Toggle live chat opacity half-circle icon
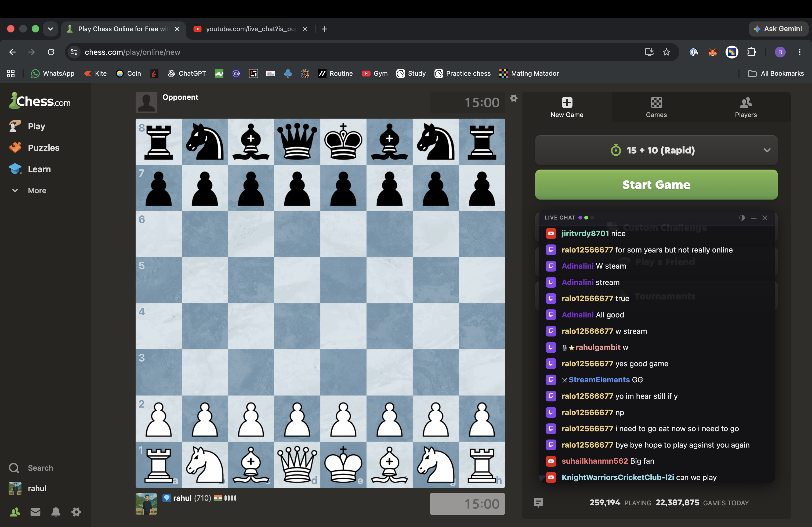 (742, 218)
